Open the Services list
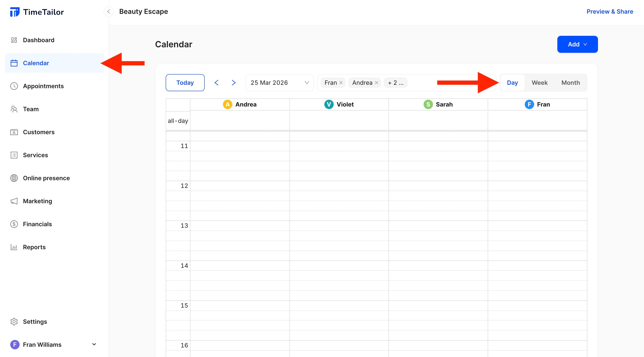The width and height of the screenshot is (644, 357). pos(35,155)
